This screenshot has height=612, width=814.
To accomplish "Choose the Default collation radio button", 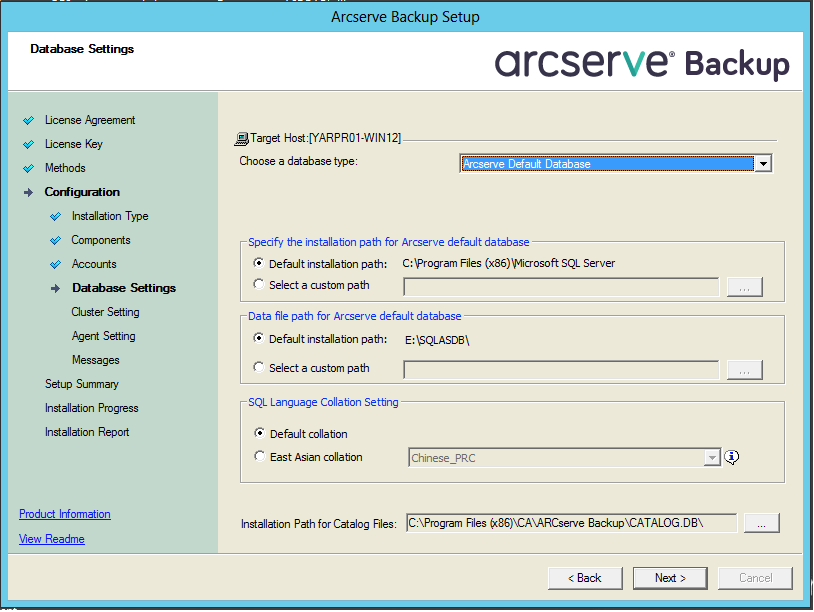I will [x=260, y=434].
